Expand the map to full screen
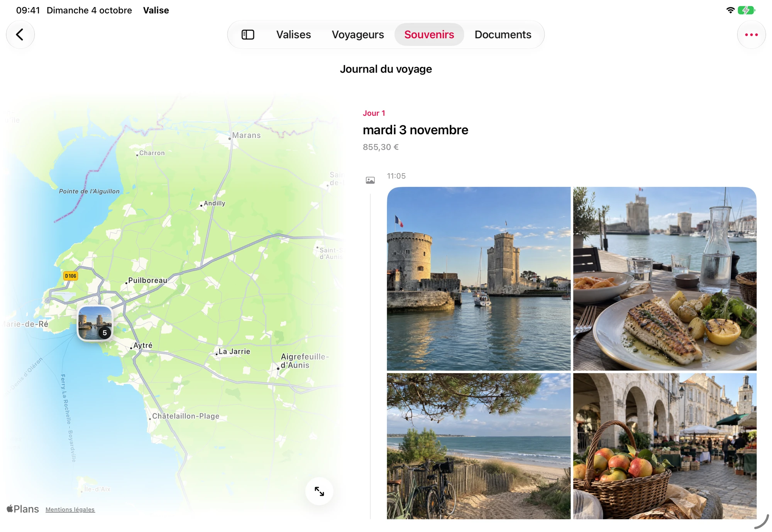This screenshot has width=772, height=532. coord(319,491)
